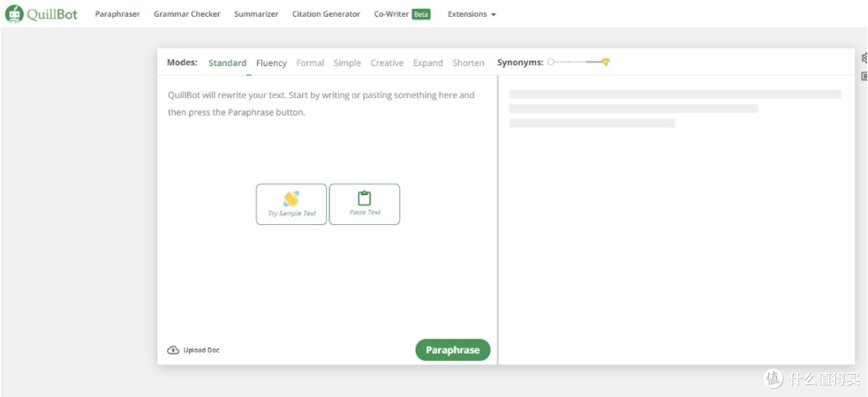Click premium diamond icon on Synonyms slider
The image size is (868, 397).
pos(606,62)
